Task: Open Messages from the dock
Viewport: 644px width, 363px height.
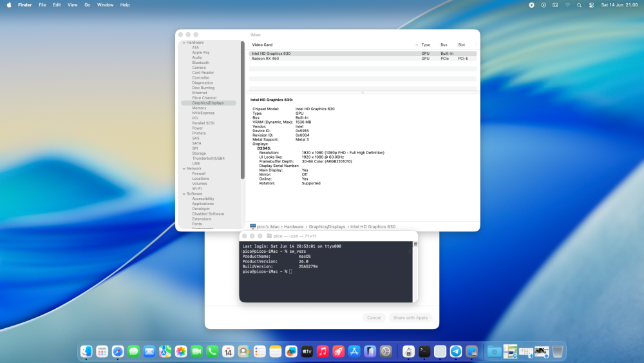Action: tap(133, 351)
